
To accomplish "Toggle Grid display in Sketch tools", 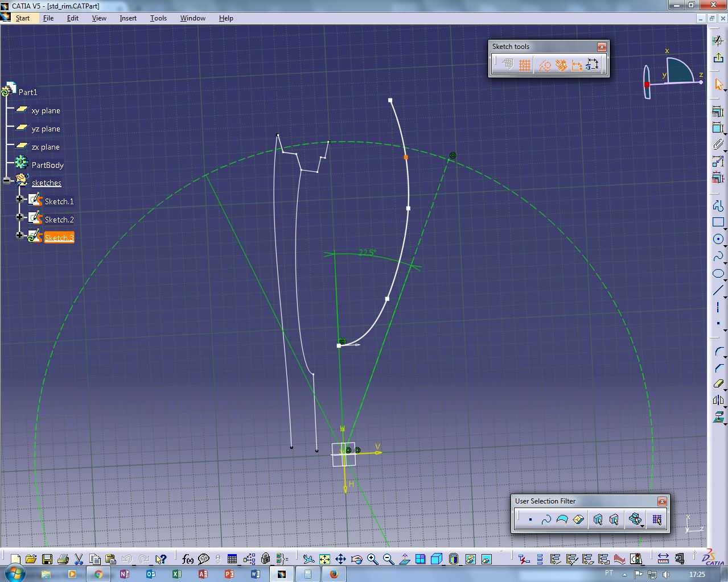I will [508, 65].
